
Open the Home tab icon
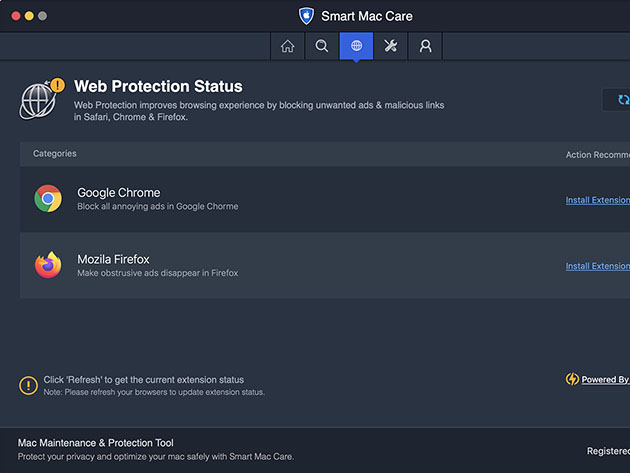[288, 46]
